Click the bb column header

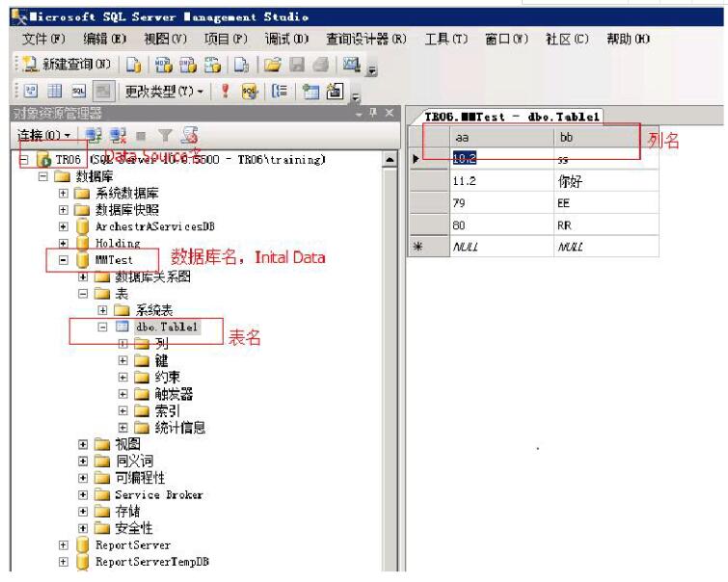[x=607, y=138]
